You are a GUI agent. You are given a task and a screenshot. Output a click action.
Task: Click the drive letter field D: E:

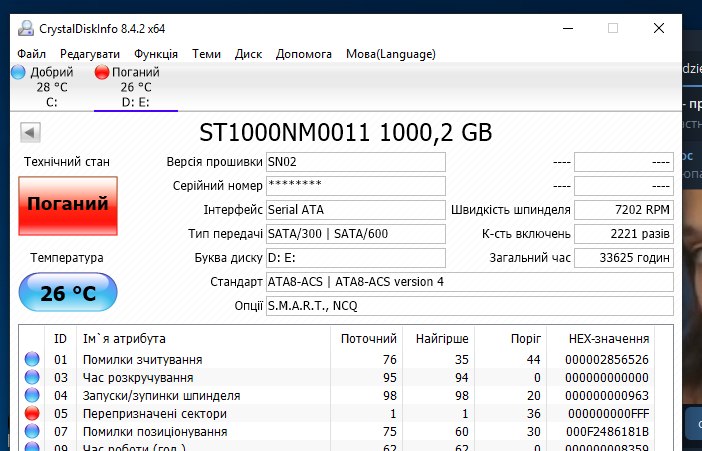(x=356, y=258)
